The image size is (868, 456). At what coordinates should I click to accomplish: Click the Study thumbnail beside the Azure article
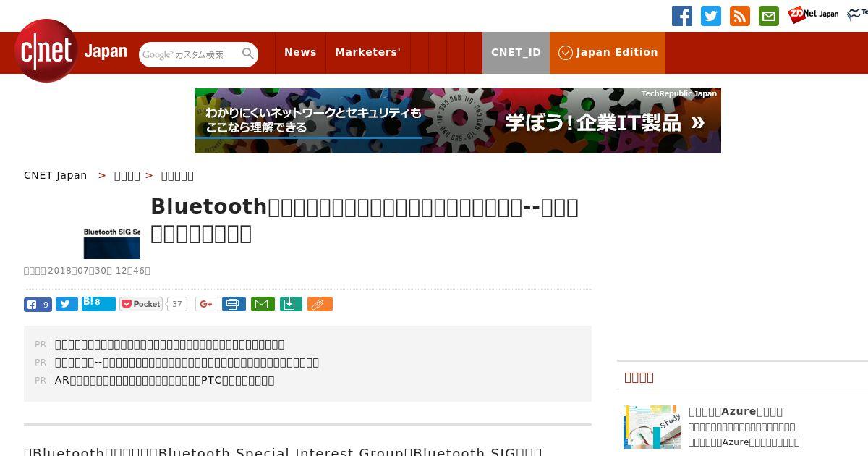[652, 427]
